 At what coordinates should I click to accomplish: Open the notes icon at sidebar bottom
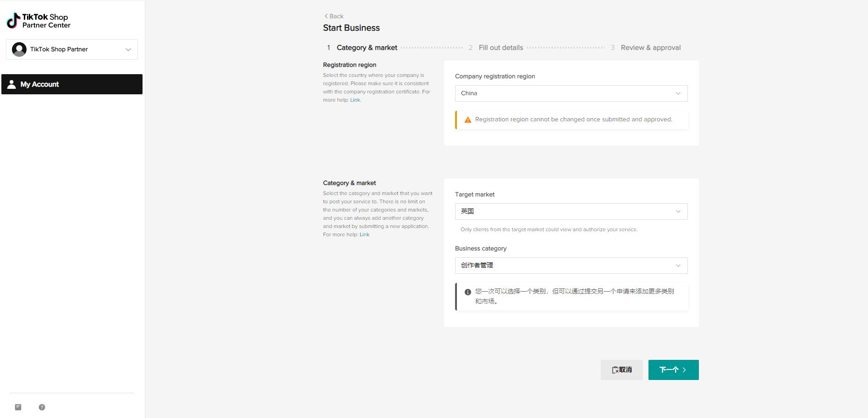(x=18, y=407)
